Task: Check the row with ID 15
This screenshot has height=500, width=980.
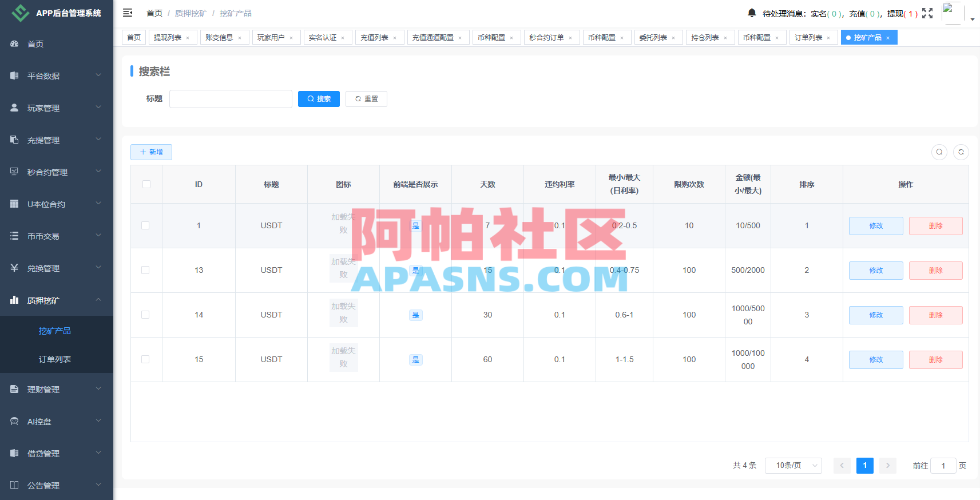Action: pyautogui.click(x=145, y=359)
